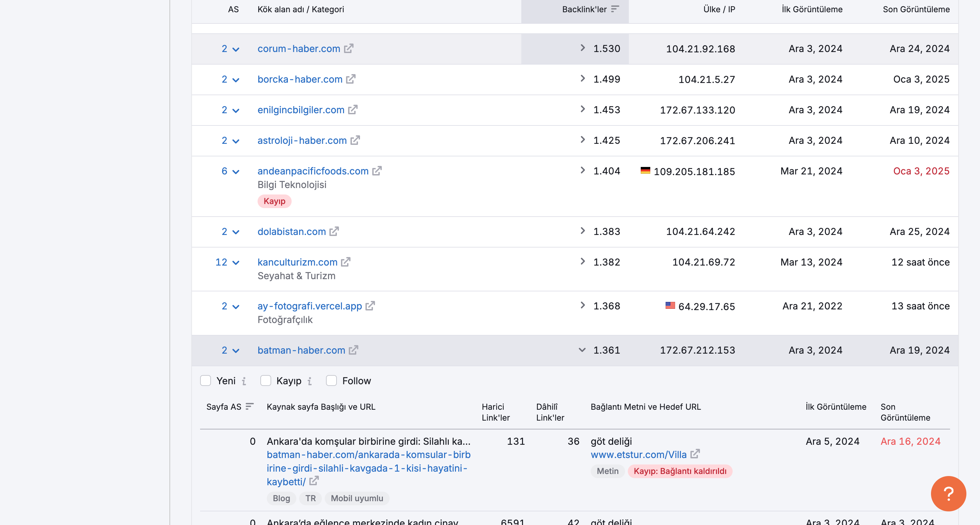This screenshot has height=525, width=980.
Task: Click top Son Görüntüleme column header
Action: point(916,9)
